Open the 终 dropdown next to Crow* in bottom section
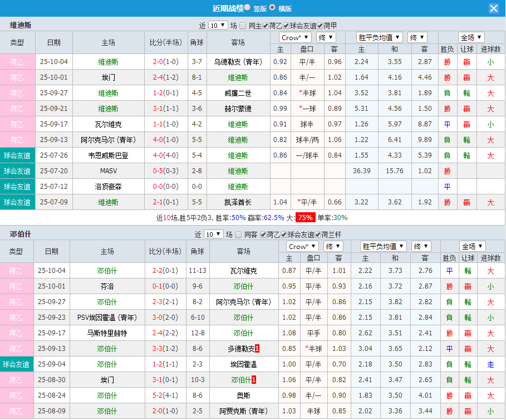Image resolution: width=506 pixels, height=420 pixels. pos(333,246)
